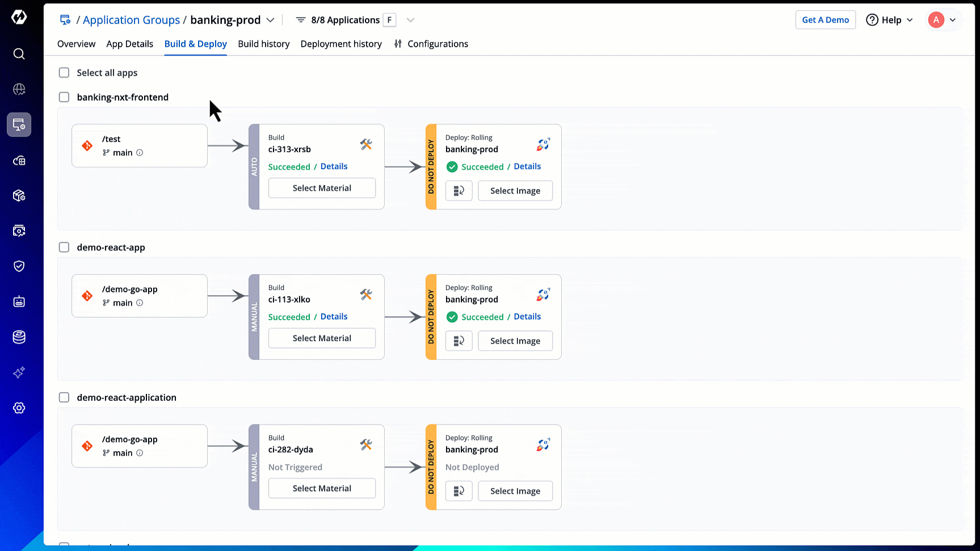Click the info icon next to /test main branch
Image resolution: width=980 pixels, height=551 pixels.
click(140, 153)
